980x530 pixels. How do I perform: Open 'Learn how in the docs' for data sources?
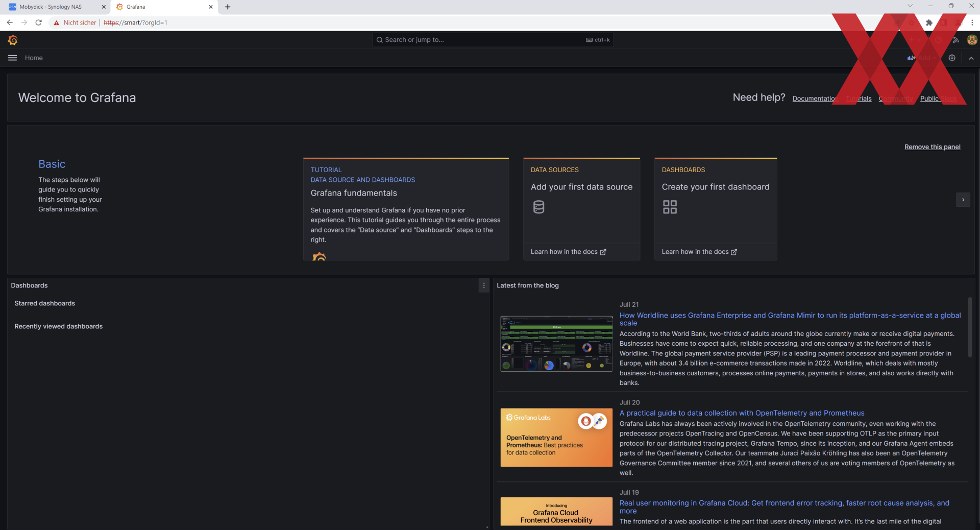[568, 252]
